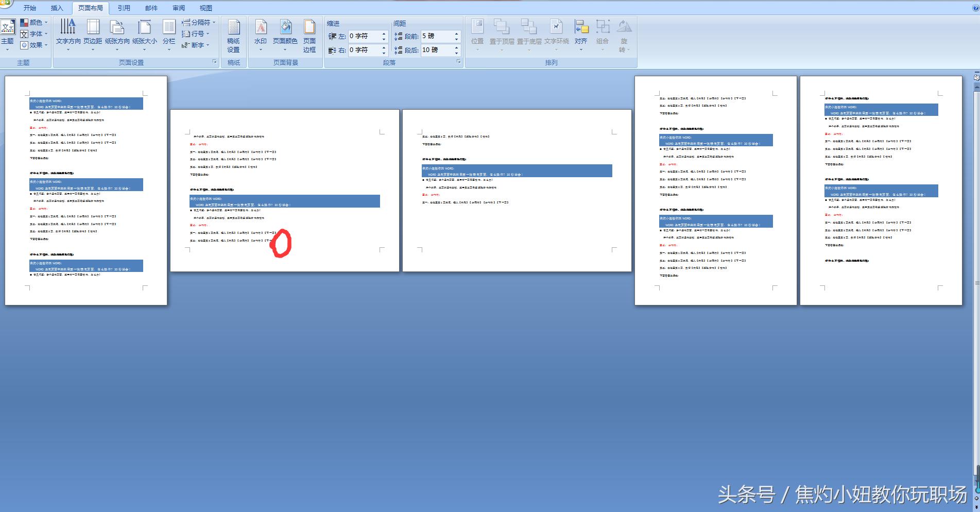
Task: Switch to the 审阅 tab
Action: click(x=179, y=8)
